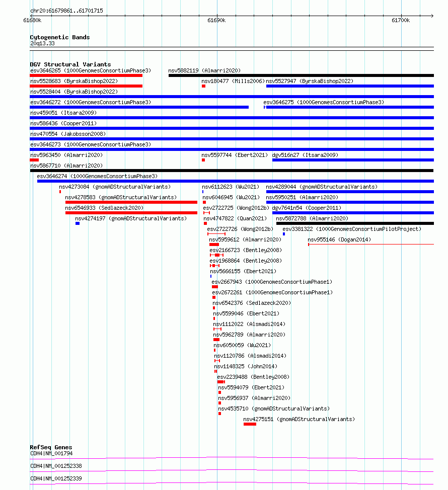This screenshot has height=490, width=448.
Task: Click dgv7641n54 (Cooper2011) label
Action: pyautogui.click(x=307, y=208)
